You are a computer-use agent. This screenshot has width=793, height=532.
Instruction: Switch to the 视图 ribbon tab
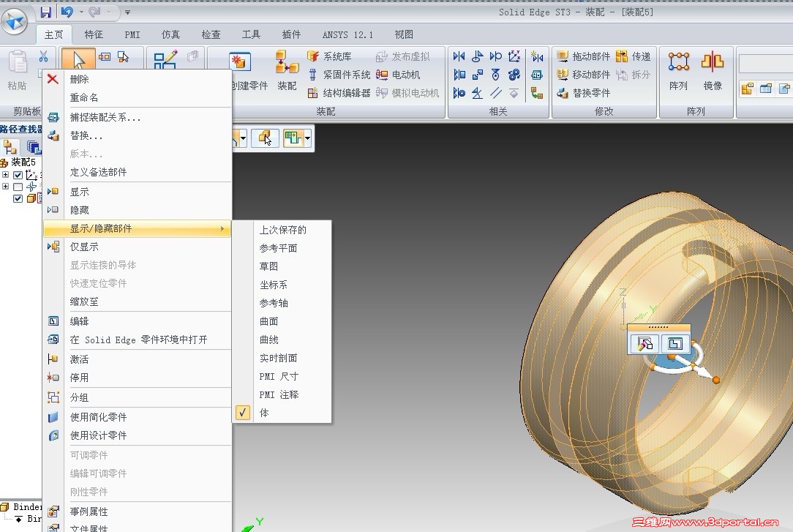[x=404, y=34]
